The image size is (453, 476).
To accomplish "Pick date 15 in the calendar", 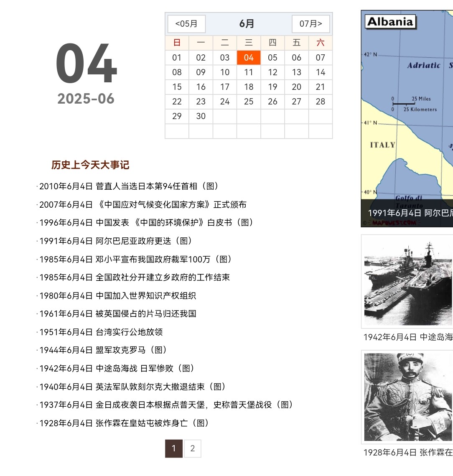I will 177,87.
